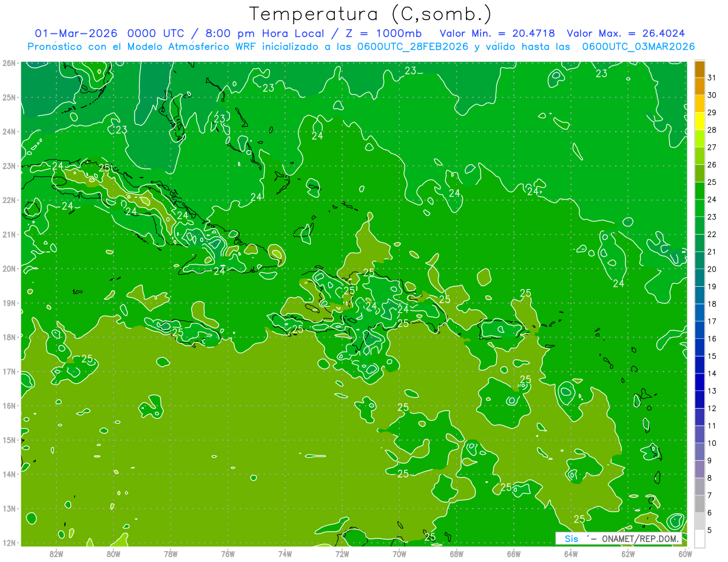Pick the yellow swatch between 28 and 29
Screen dimensions: 728x562
[699, 121]
